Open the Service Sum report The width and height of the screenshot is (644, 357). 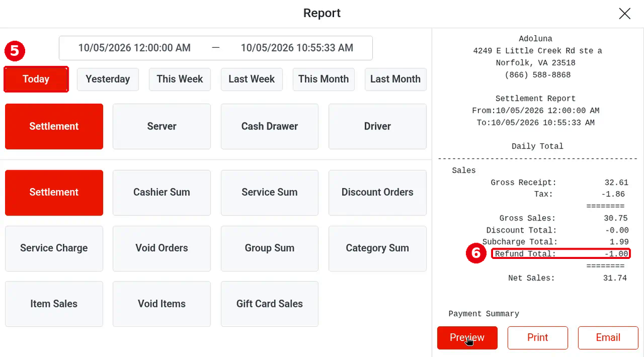[269, 192]
